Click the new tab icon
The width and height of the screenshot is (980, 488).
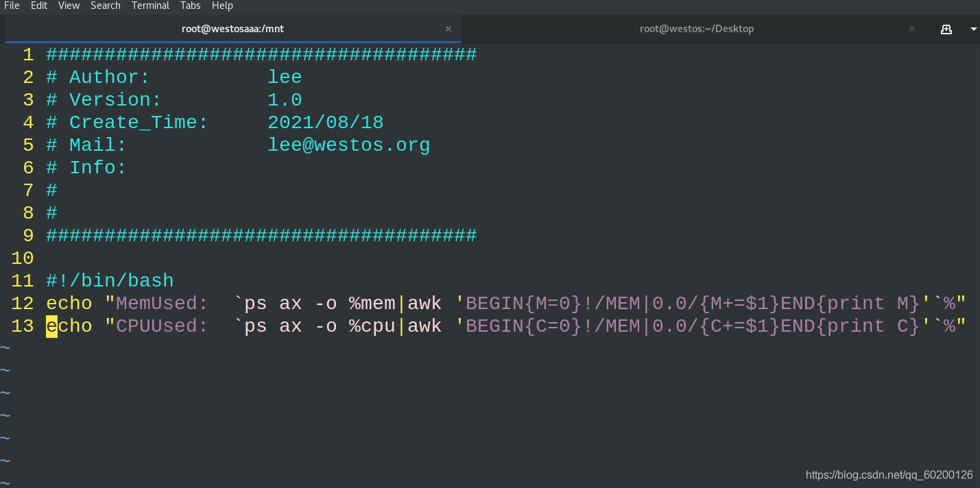(x=946, y=29)
